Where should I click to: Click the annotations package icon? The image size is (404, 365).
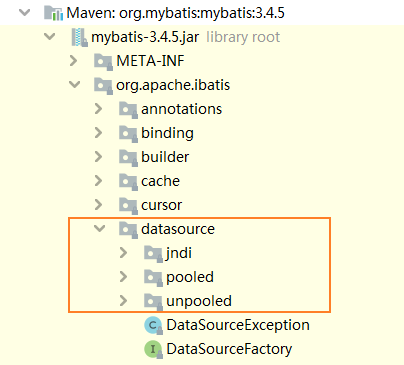128,110
